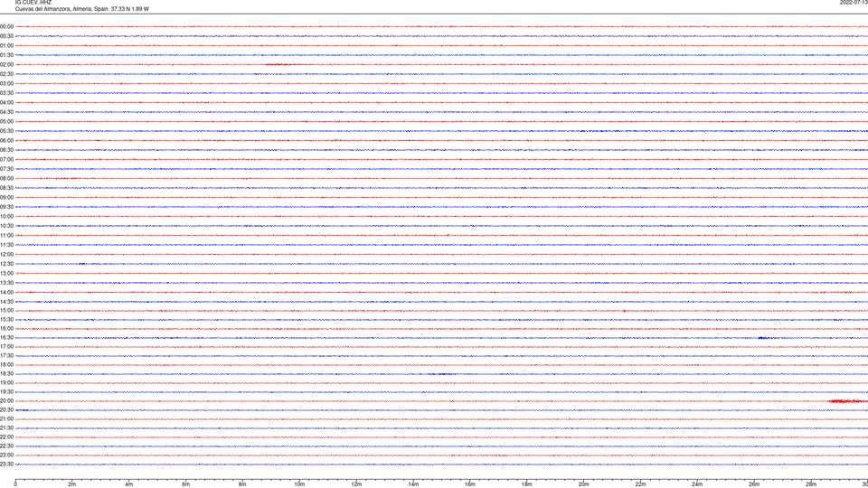The width and height of the screenshot is (868, 488).
Task: Select the 13:00 trace time label
Action: tap(6, 273)
